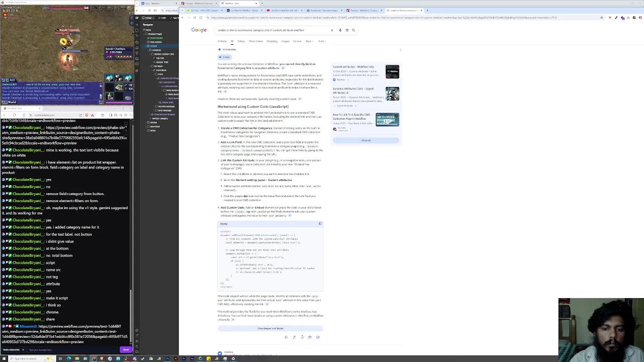Screen dimensions: 644x362
Task: Go to the Google logo homepage
Action: 199,30
